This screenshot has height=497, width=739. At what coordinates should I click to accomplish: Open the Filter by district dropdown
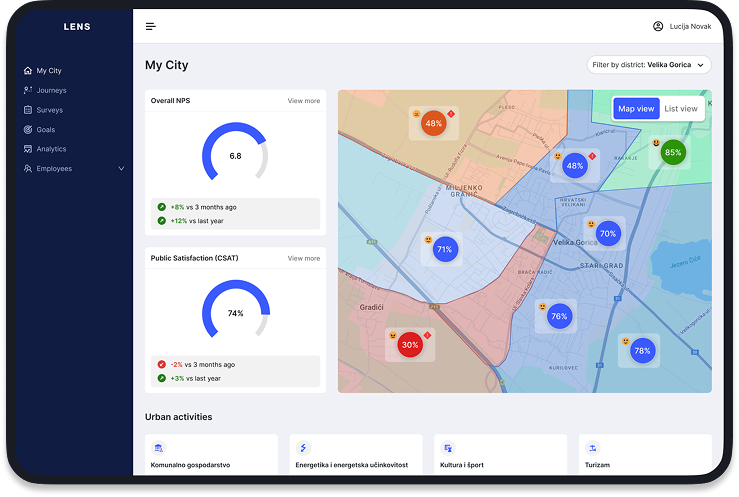click(649, 65)
